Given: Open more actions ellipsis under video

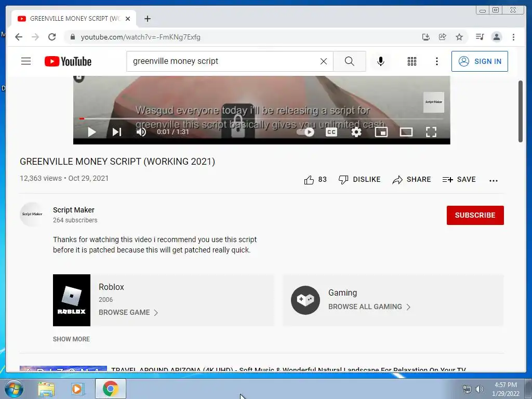Looking at the screenshot, I should [494, 180].
